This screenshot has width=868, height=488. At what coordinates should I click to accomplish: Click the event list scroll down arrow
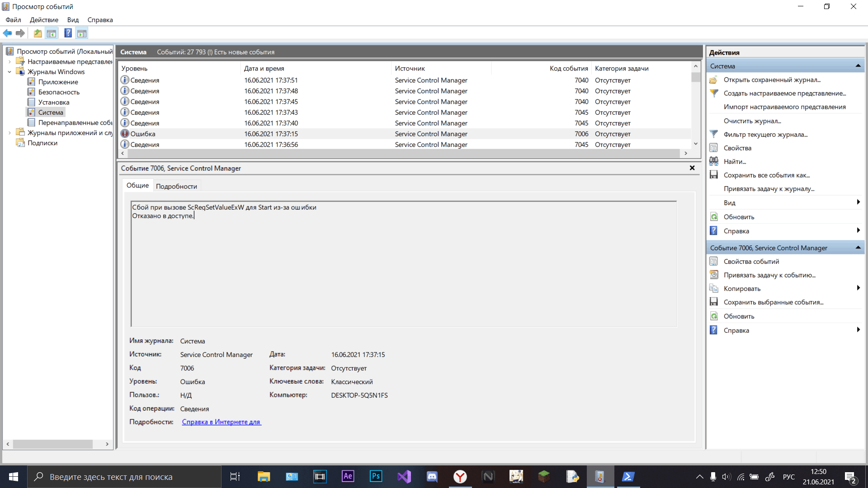point(696,144)
